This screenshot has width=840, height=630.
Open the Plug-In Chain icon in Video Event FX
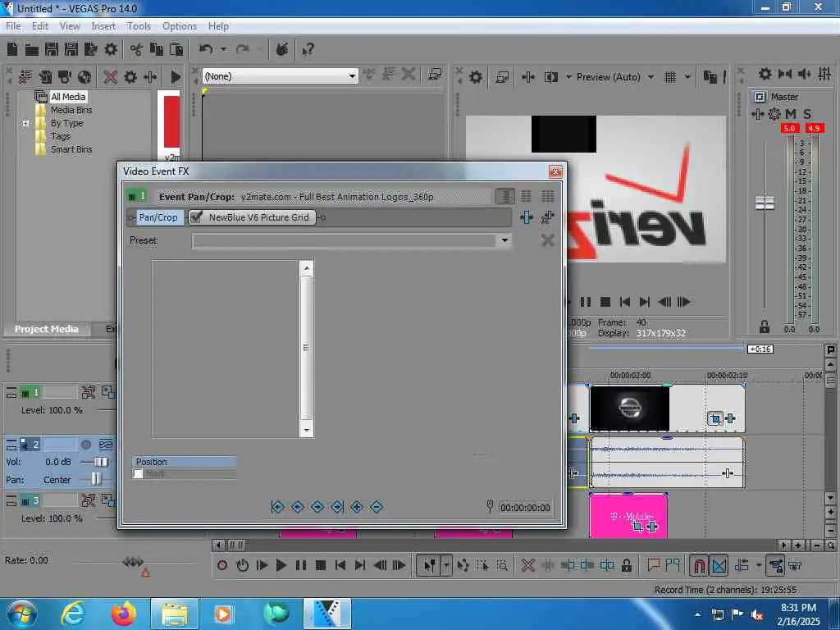click(x=527, y=217)
